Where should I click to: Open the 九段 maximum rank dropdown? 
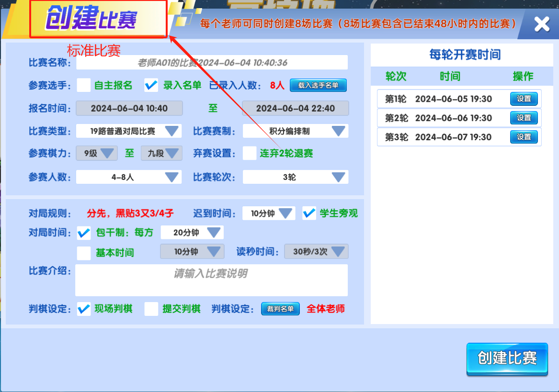161,153
